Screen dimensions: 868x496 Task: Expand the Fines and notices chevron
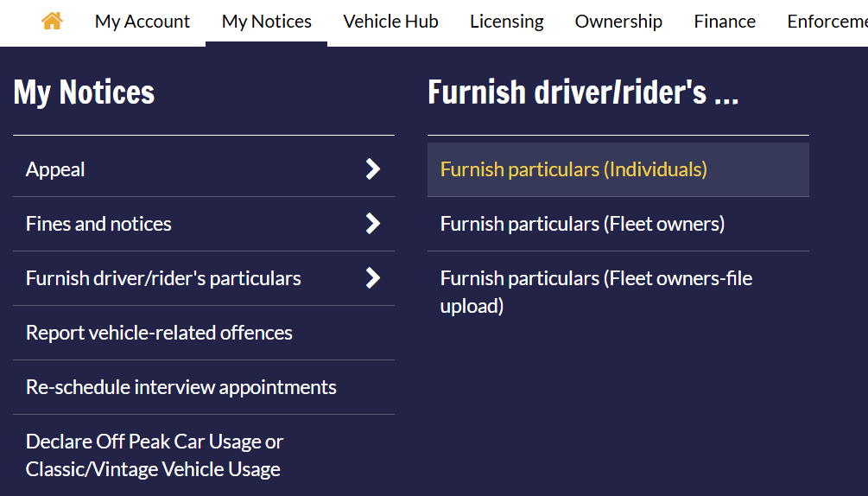[x=373, y=224]
